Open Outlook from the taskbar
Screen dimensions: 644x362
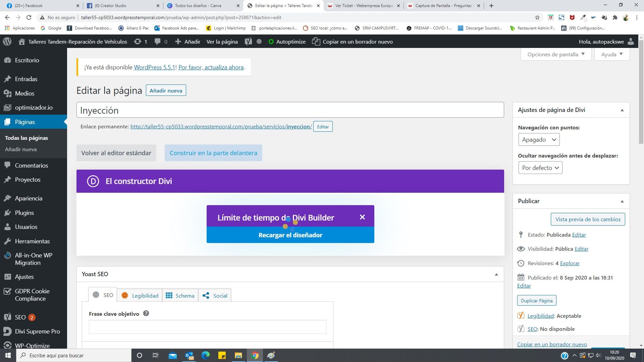[x=189, y=355]
